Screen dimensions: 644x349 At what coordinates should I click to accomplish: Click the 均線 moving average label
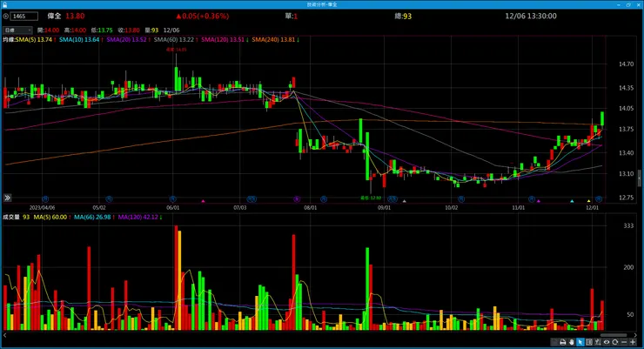pos(8,40)
